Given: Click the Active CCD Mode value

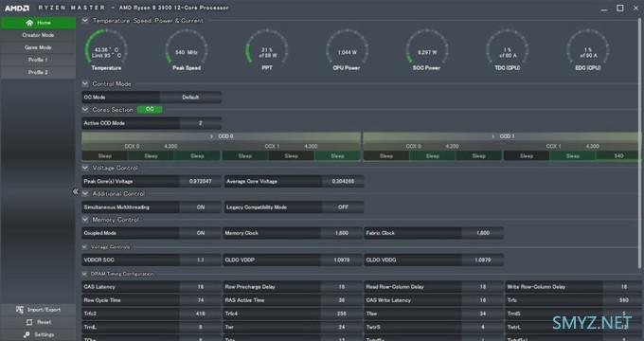Looking at the screenshot, I should click(x=201, y=123).
